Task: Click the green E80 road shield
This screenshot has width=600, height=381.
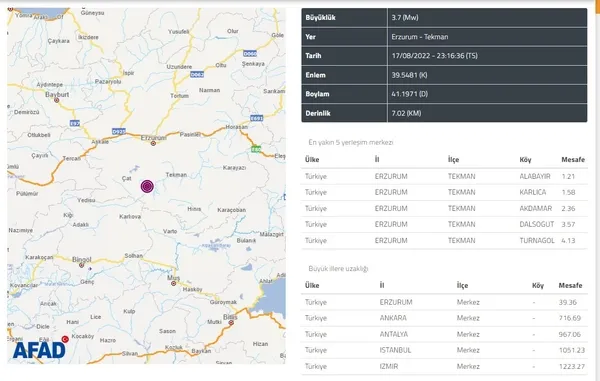Action: pyautogui.click(x=256, y=149)
